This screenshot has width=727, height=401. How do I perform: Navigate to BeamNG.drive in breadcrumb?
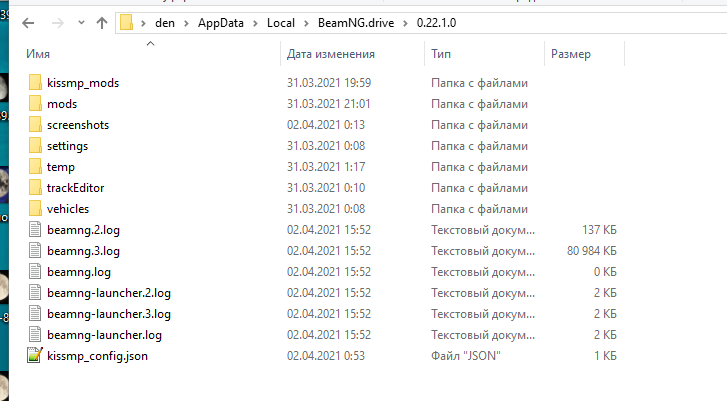point(356,23)
